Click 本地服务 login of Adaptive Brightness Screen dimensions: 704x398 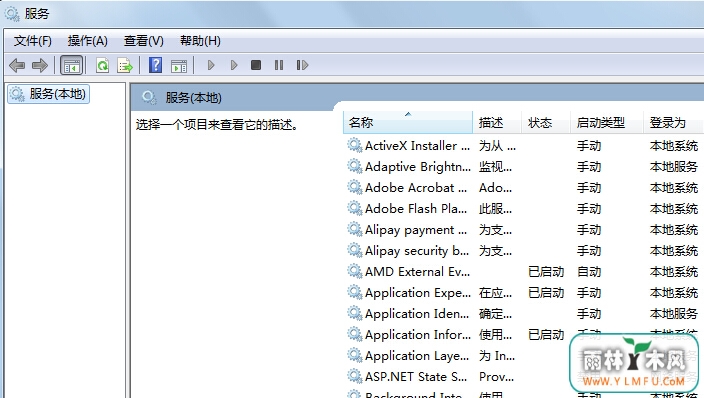click(x=673, y=167)
